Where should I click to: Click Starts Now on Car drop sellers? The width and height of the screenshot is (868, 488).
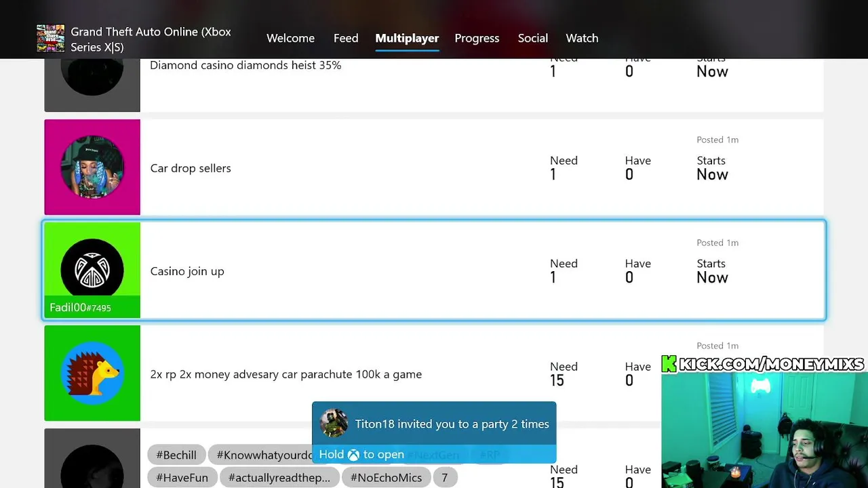pyautogui.click(x=712, y=168)
